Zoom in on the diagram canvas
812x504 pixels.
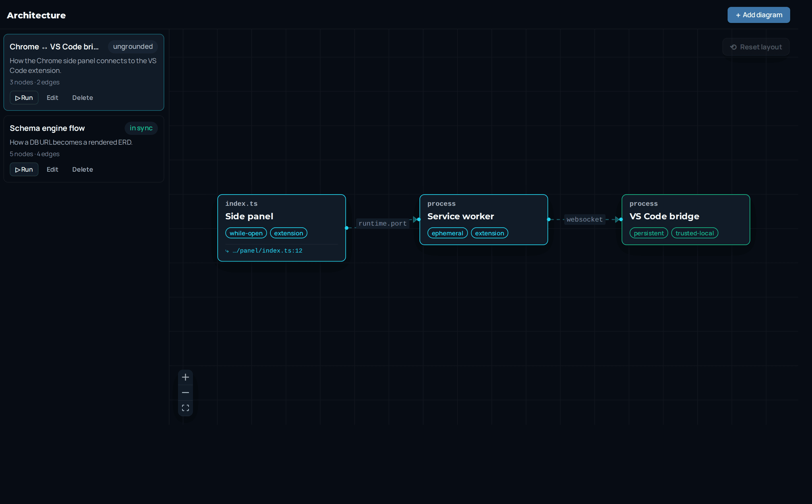(185, 377)
